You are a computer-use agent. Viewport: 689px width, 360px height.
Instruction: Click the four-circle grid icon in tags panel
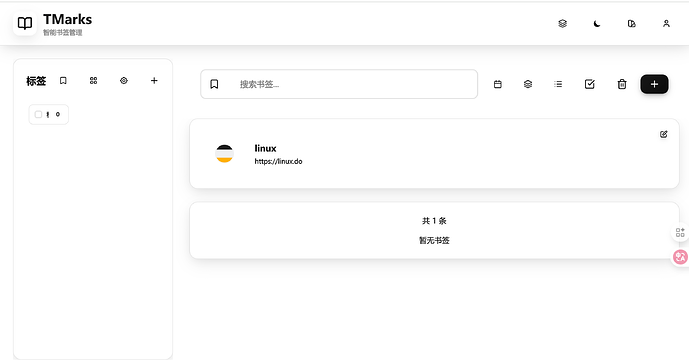(94, 80)
